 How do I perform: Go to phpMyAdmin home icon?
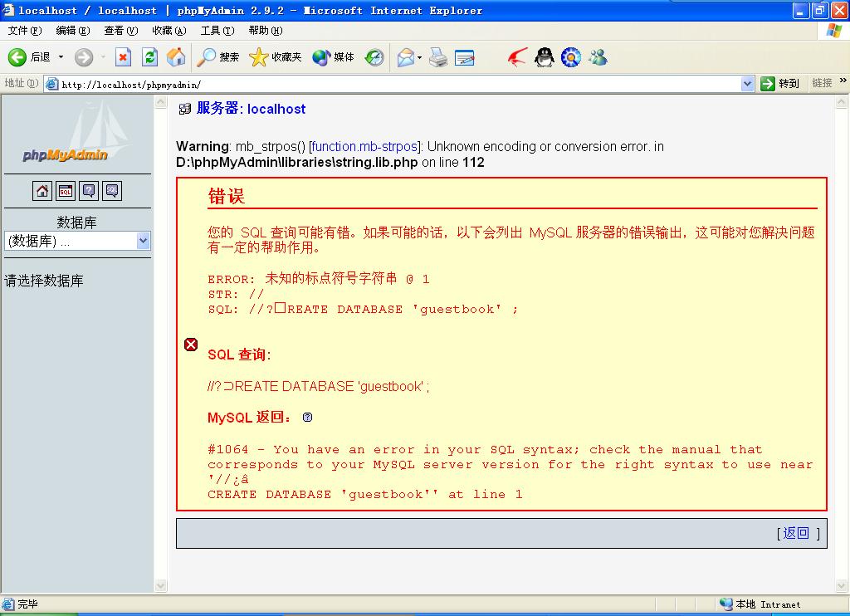click(42, 190)
